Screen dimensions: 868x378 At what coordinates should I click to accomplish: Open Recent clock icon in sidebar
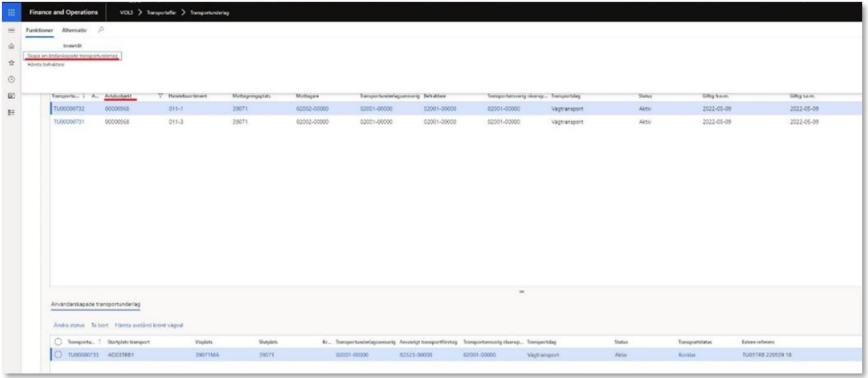point(12,78)
